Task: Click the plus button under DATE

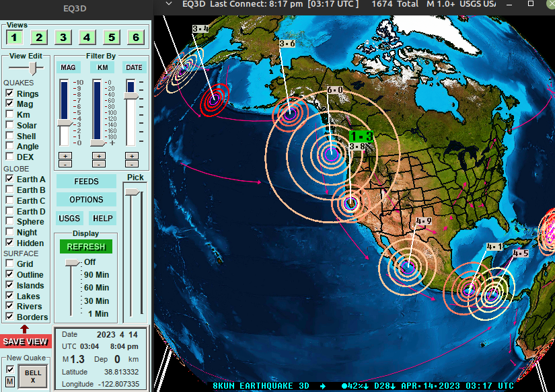Action: (132, 156)
